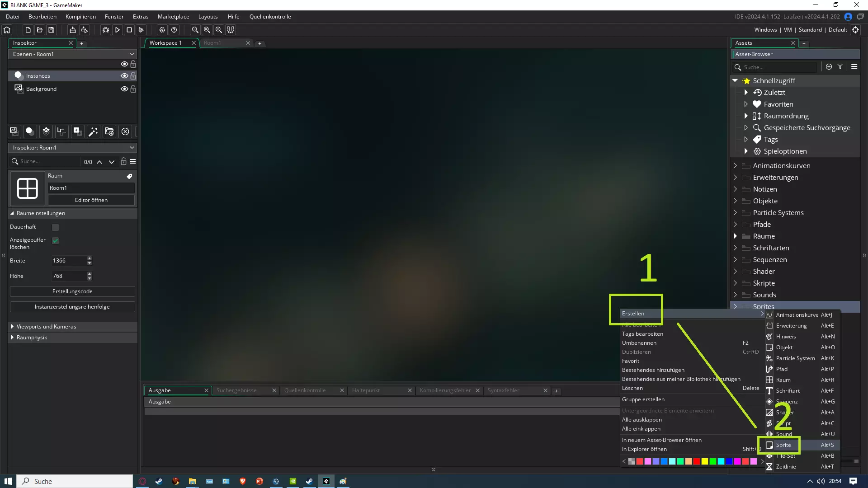Click the zoom in magnifier icon

[219, 30]
